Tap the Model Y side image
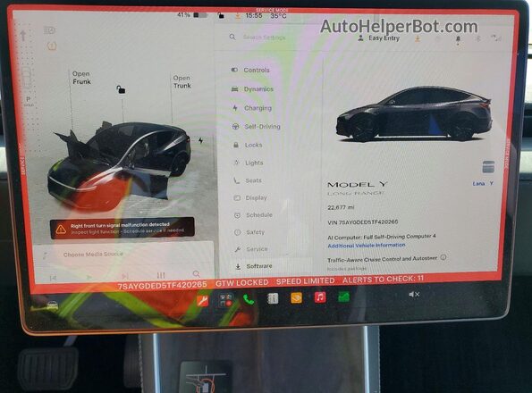 click(x=414, y=113)
